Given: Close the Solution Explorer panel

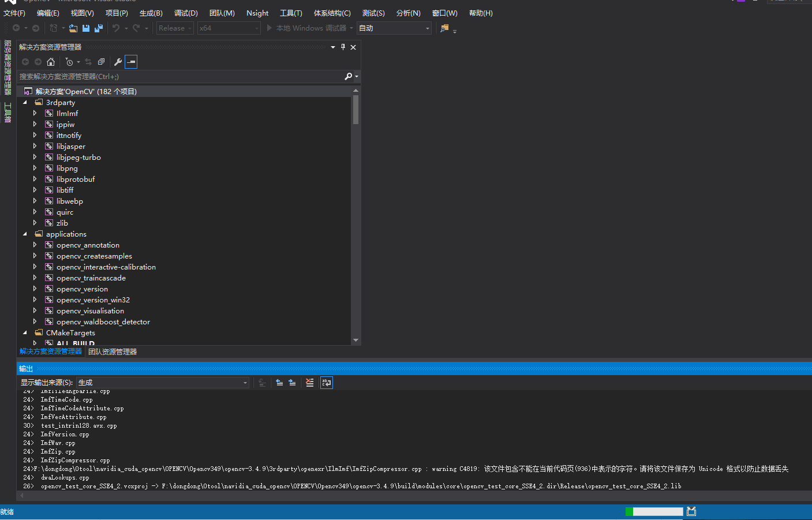Looking at the screenshot, I should point(353,47).
